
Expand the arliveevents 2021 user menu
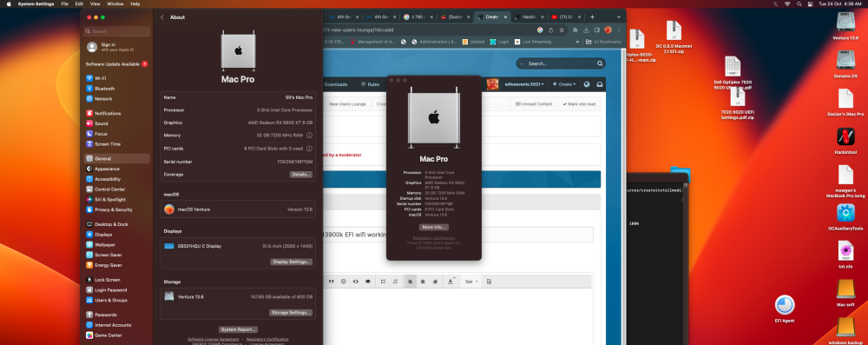pos(523,84)
